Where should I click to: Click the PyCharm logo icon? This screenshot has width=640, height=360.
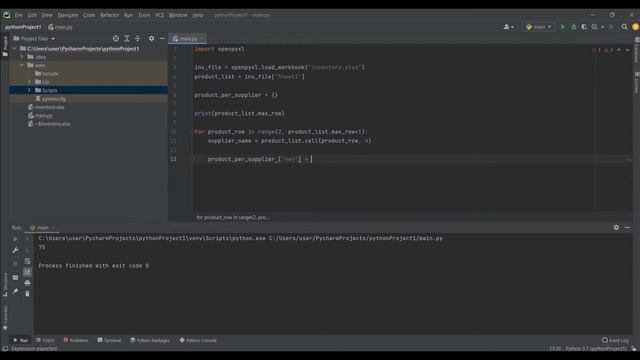pos(7,15)
